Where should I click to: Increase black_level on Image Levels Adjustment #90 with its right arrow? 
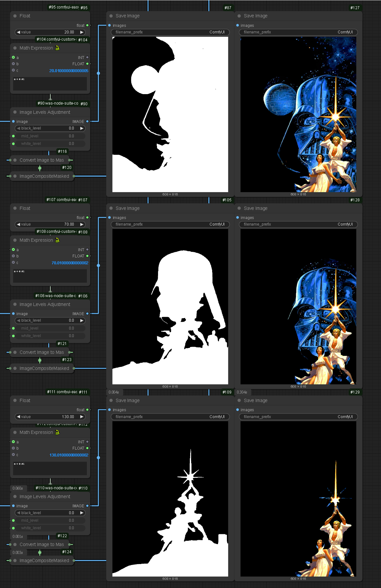[82, 128]
